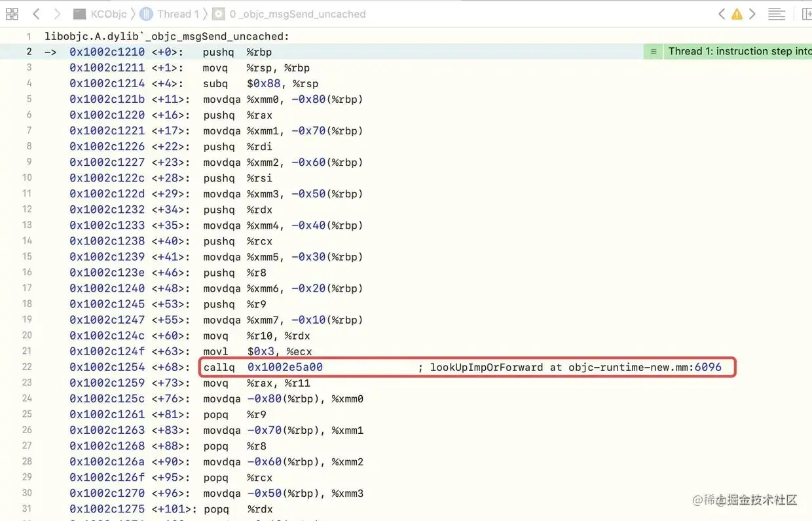Click 'pushq %rdi' instruction
Image resolution: width=812 pixels, height=521 pixels.
237,146
